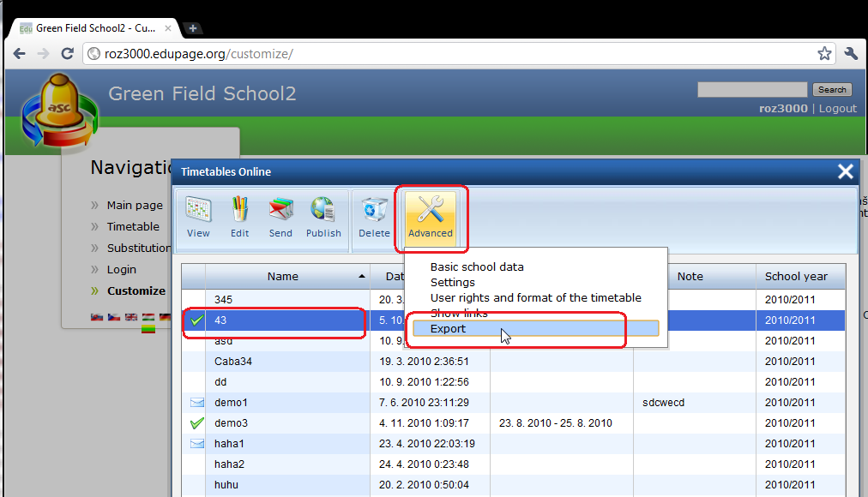Bookmark page with star icon
The height and width of the screenshot is (497, 868).
824,54
